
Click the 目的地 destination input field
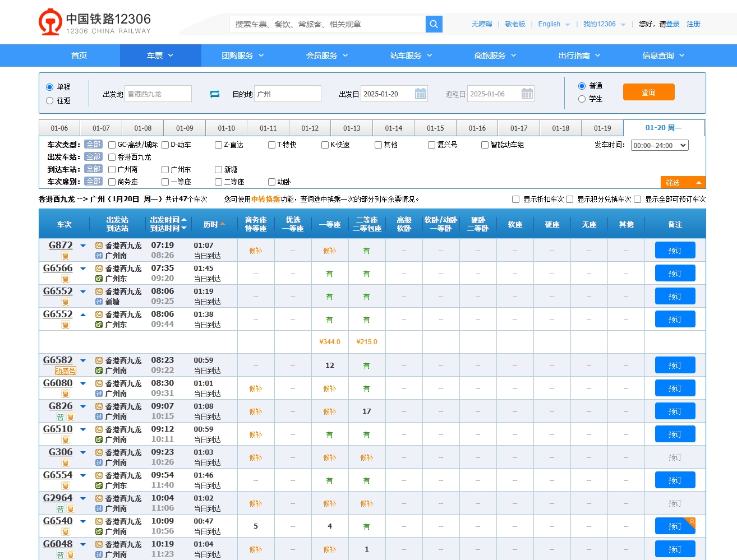(x=288, y=94)
